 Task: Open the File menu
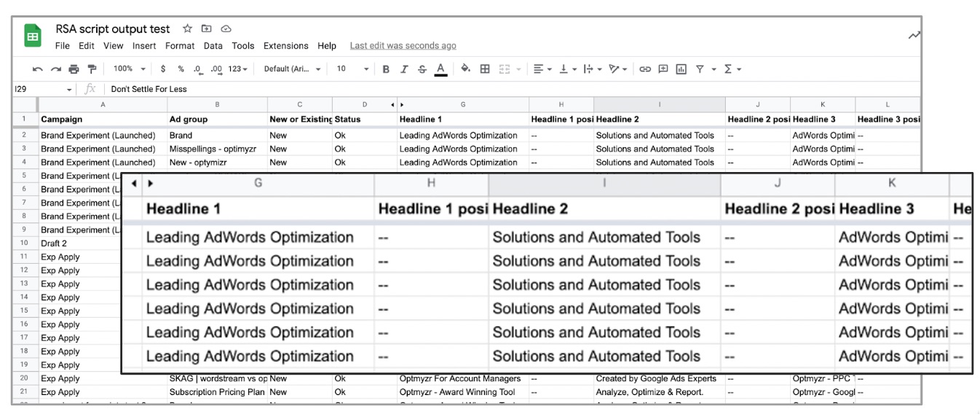coord(63,46)
